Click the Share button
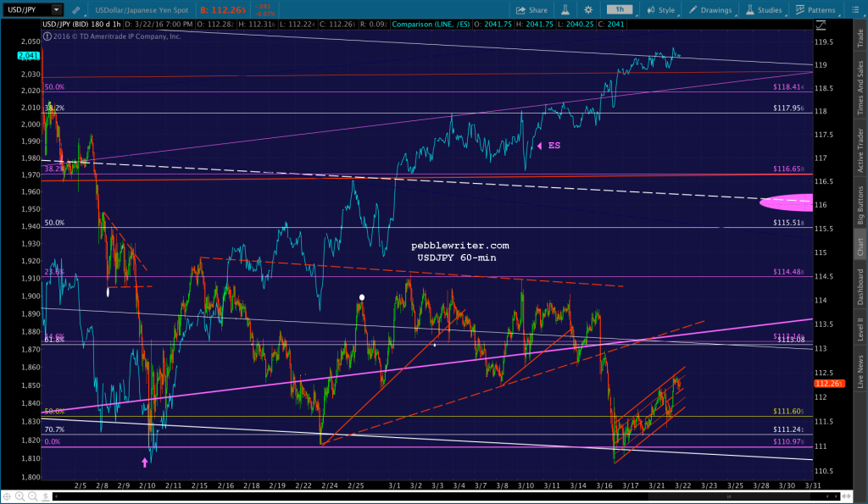This screenshot has height=504, width=868. (x=531, y=10)
